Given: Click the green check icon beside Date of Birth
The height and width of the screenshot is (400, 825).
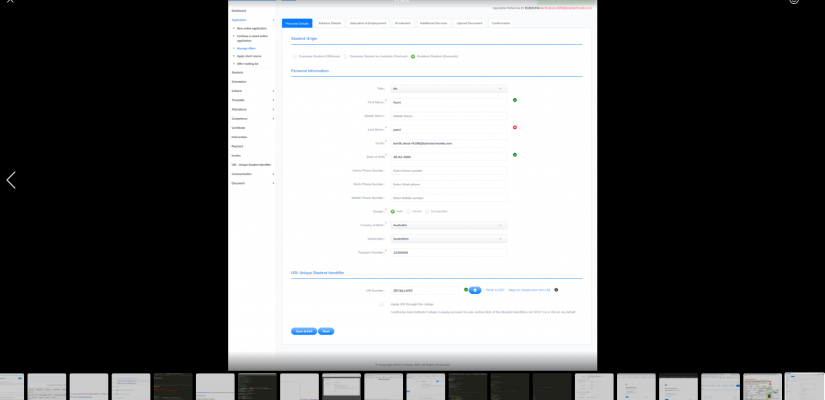Looking at the screenshot, I should 515,155.
